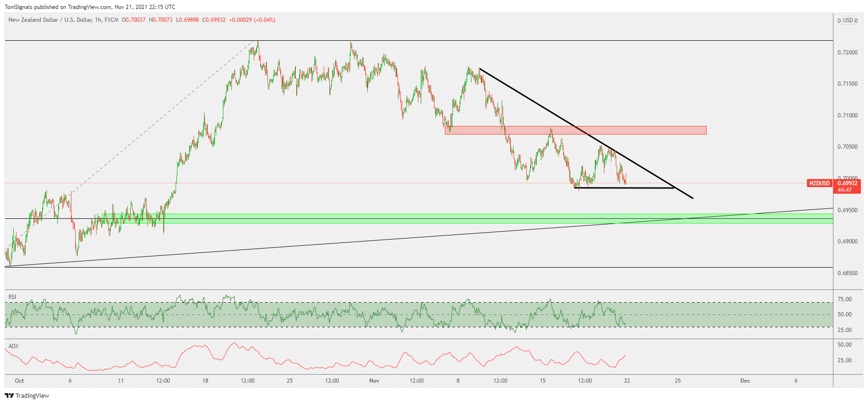Click the NZDUSD symbol price tag
Screen dimensions: 868x404
click(819, 183)
